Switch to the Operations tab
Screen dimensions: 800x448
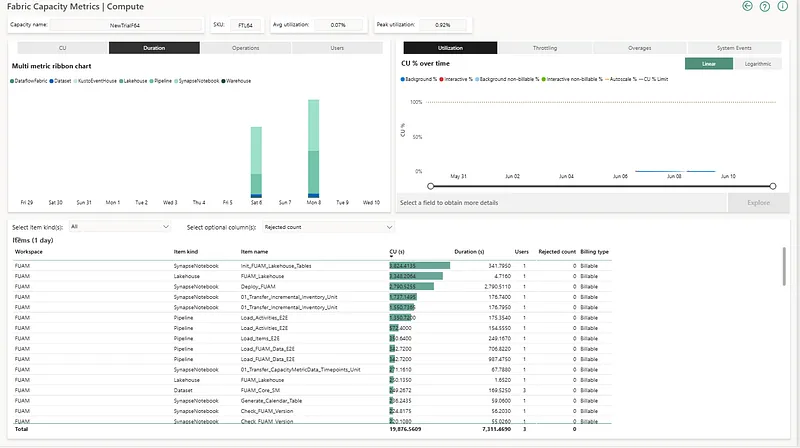(245, 48)
